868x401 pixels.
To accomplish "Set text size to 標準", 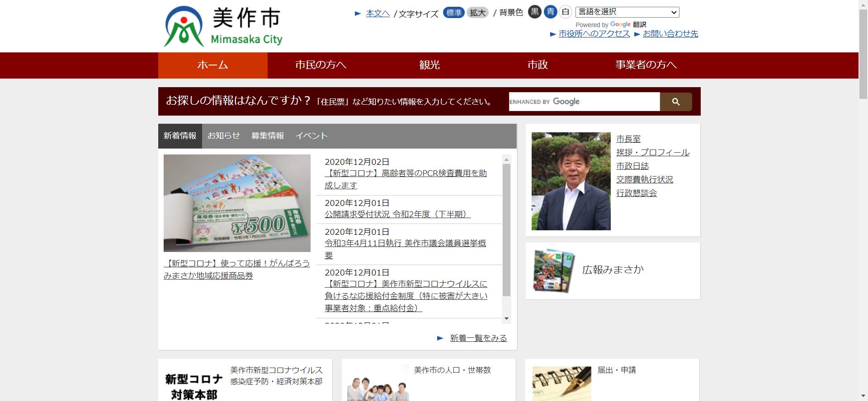I will pyautogui.click(x=453, y=13).
